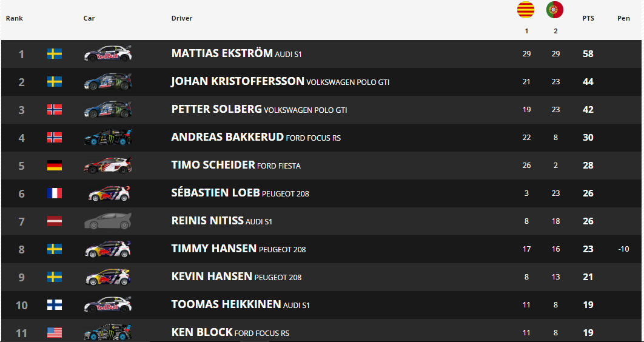Sort by the PTS column header

point(588,18)
